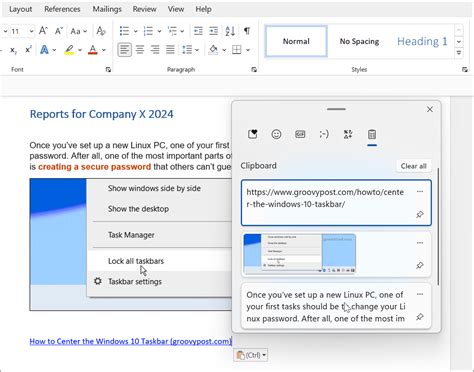Expand the font color dropdown arrow

point(104,50)
